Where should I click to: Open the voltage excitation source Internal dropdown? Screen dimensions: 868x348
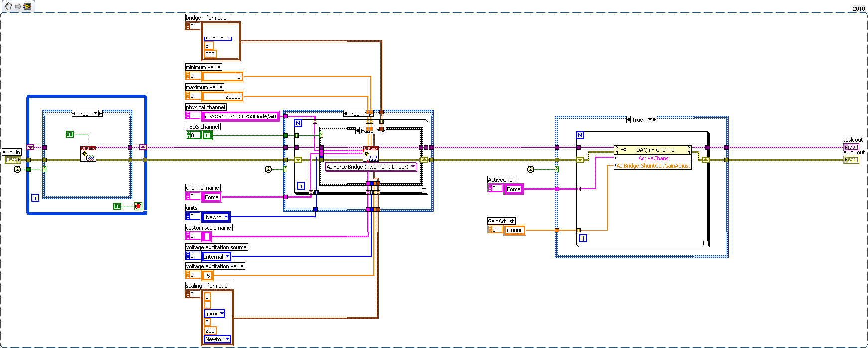217,256
